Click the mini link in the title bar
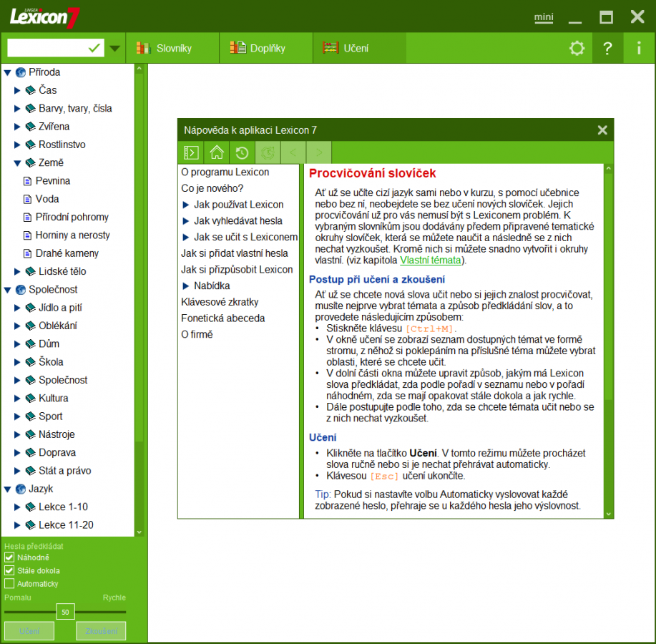The image size is (656, 644). click(x=543, y=19)
